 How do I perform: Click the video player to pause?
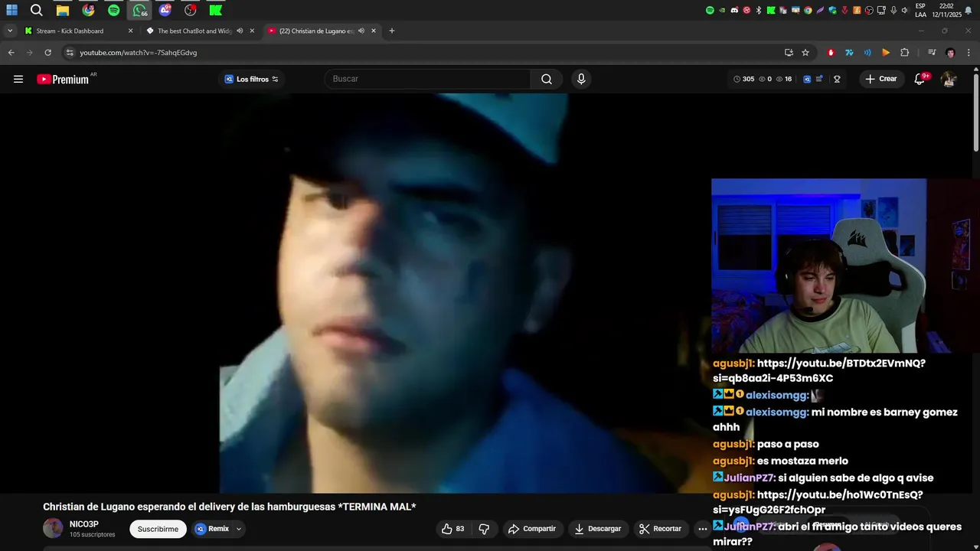click(354, 293)
